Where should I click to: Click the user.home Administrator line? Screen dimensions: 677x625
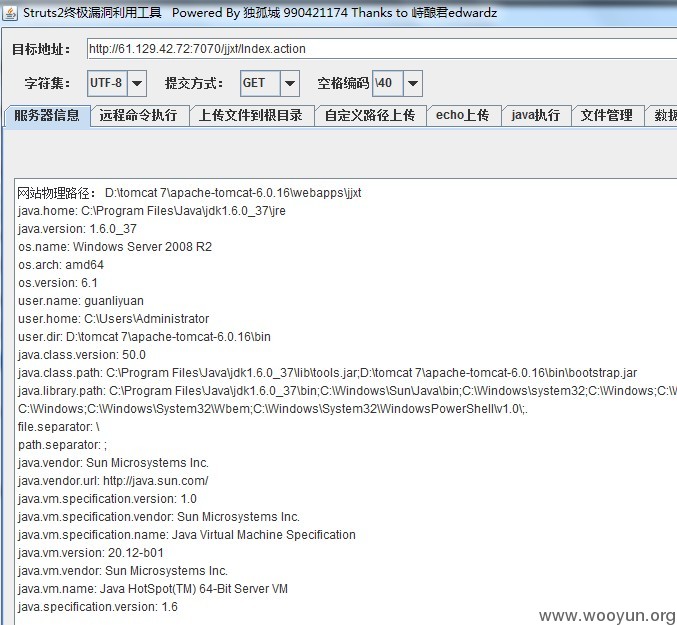[x=114, y=319]
